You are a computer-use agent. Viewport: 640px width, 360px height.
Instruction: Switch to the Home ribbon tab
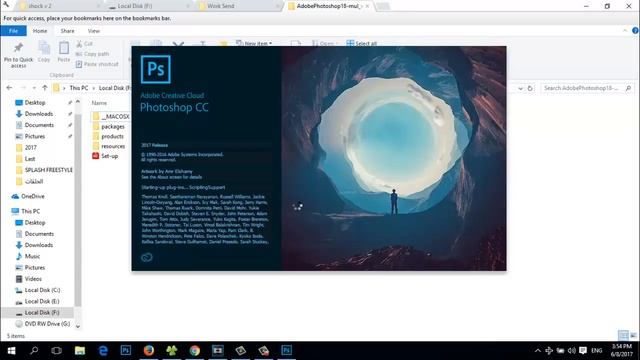[40, 31]
